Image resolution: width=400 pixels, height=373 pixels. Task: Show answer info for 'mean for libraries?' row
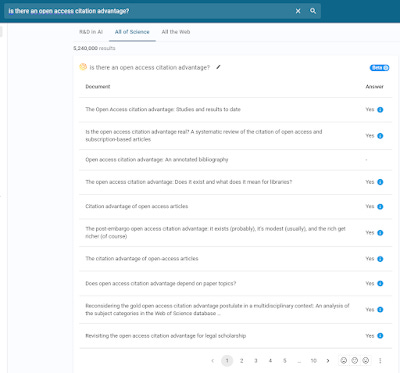(x=380, y=182)
